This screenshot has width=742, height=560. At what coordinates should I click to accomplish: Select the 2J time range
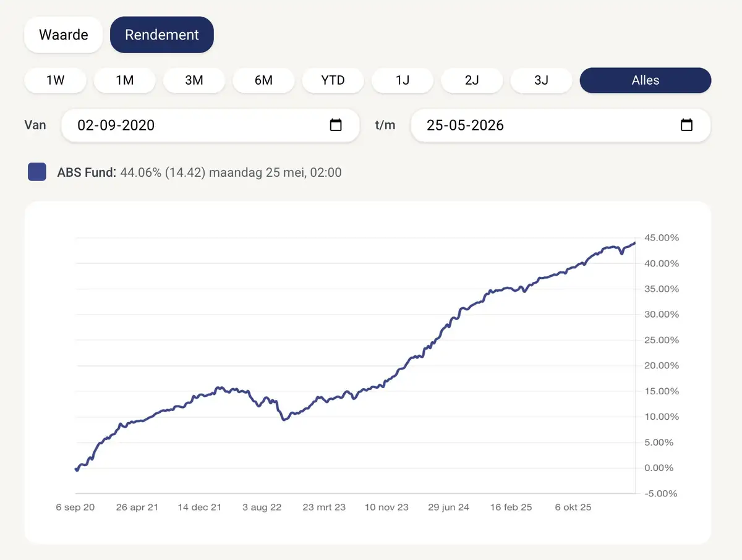472,80
